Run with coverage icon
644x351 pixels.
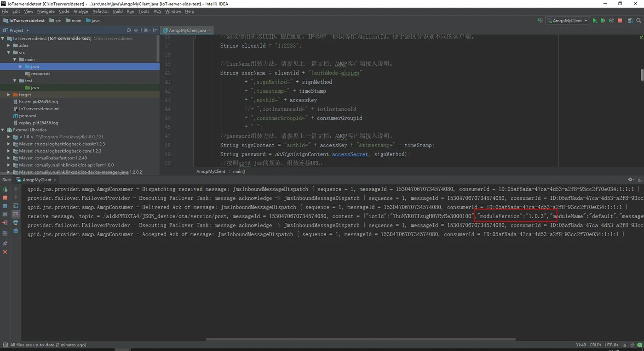click(611, 21)
